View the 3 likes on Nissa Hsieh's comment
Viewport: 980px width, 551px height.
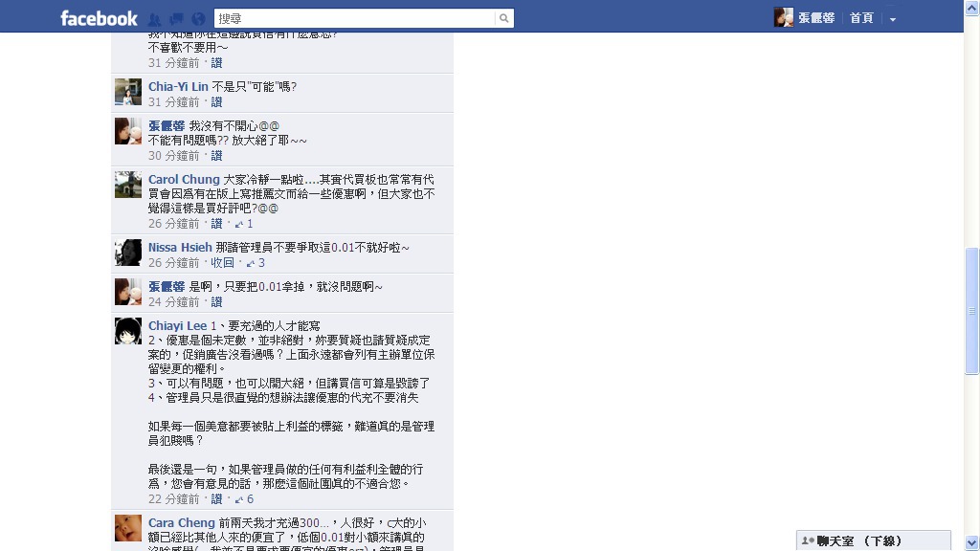[256, 263]
